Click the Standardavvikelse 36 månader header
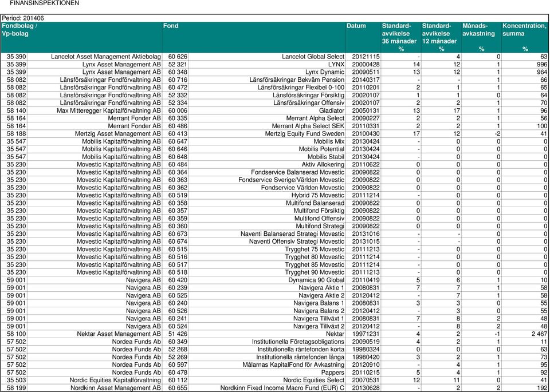 [401, 37]
